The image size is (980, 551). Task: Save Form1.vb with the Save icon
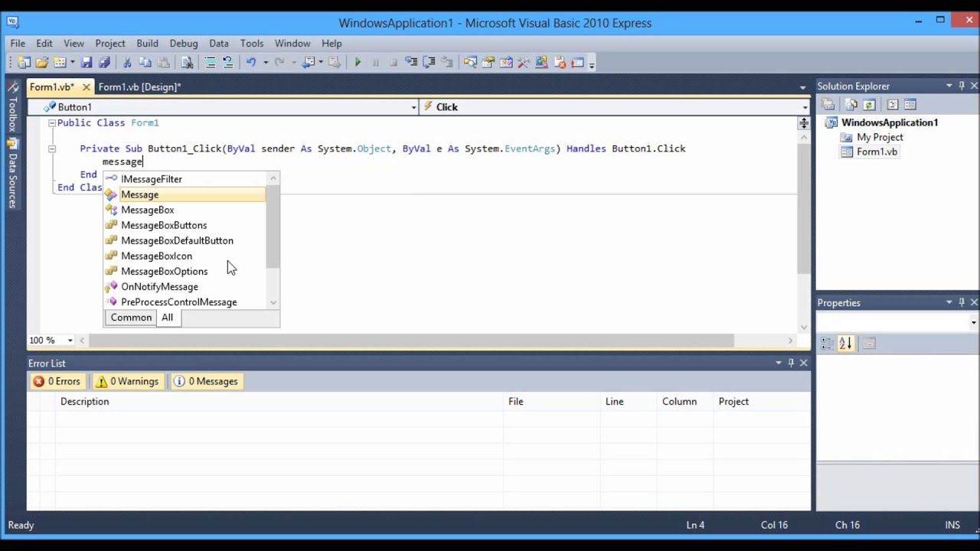pos(87,63)
